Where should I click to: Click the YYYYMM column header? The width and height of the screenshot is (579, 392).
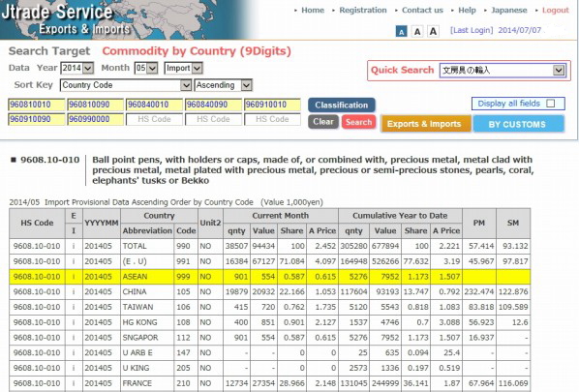(101, 223)
